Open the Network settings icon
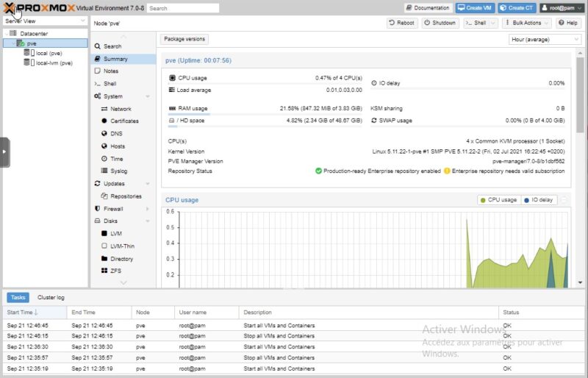 pos(104,109)
